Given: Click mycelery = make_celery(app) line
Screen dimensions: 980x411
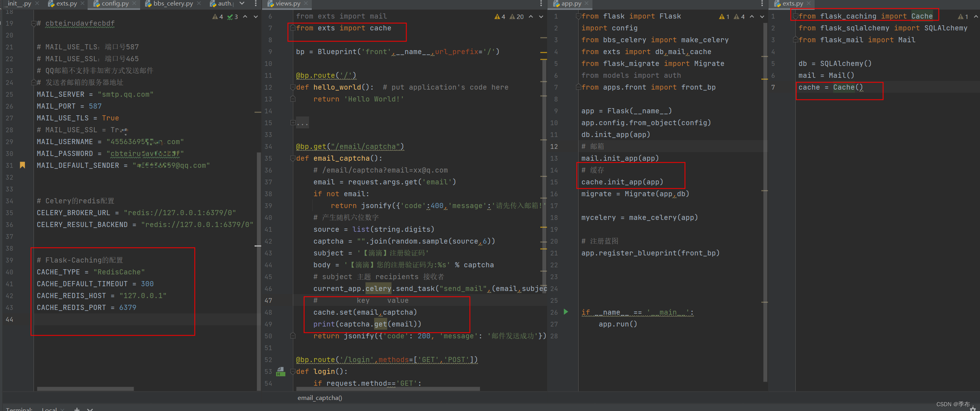Looking at the screenshot, I should 639,218.
